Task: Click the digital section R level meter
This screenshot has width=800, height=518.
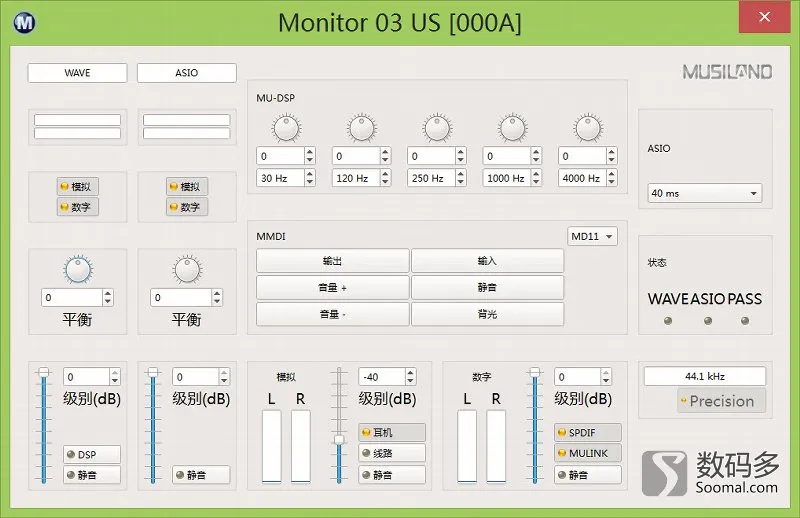Action: coord(496,446)
